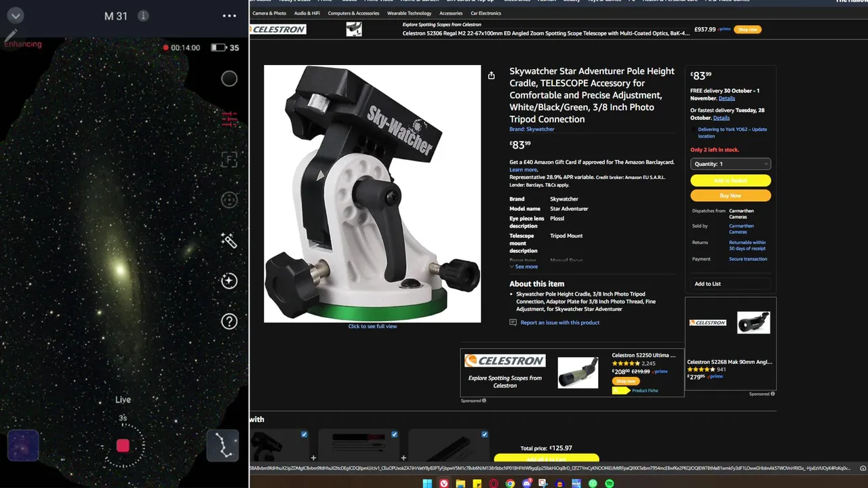Select Camera & Photo navigation tab
Screen dimensions: 868x488
click(x=269, y=13)
